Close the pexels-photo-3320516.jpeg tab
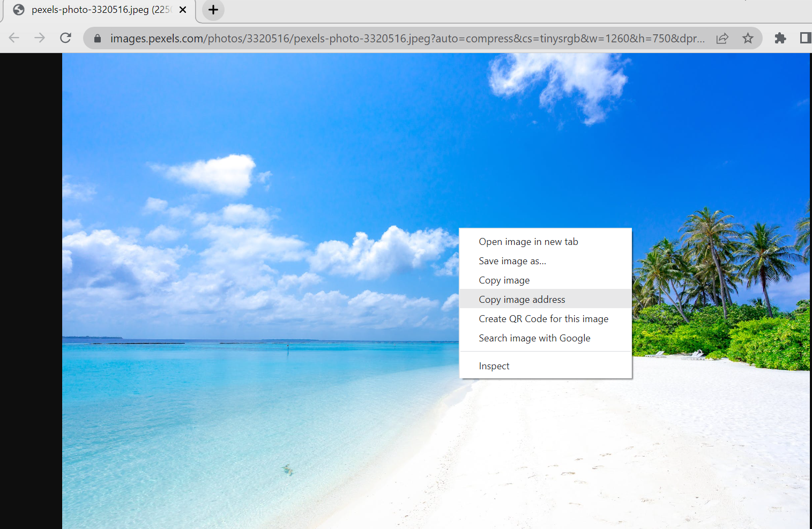The image size is (812, 529). click(183, 10)
